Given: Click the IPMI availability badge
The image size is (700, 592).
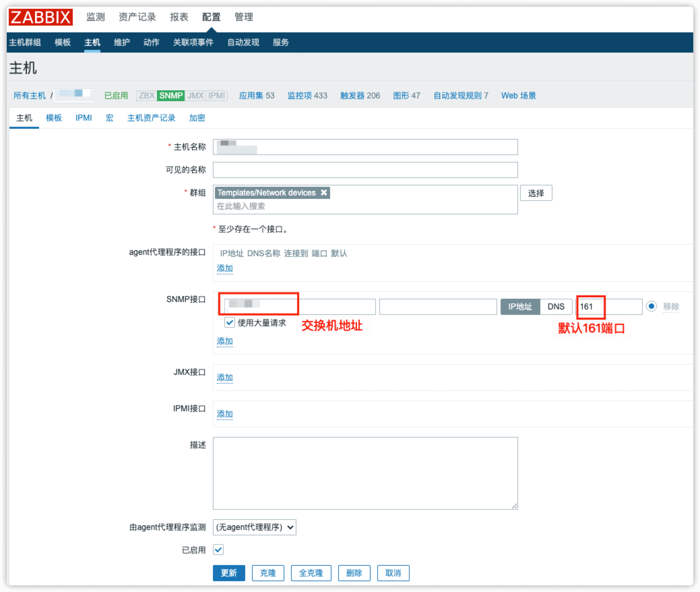Looking at the screenshot, I should (216, 95).
